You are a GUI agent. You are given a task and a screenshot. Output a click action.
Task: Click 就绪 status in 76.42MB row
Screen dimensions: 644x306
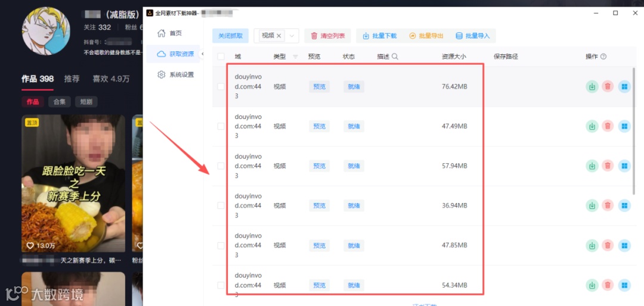354,86
